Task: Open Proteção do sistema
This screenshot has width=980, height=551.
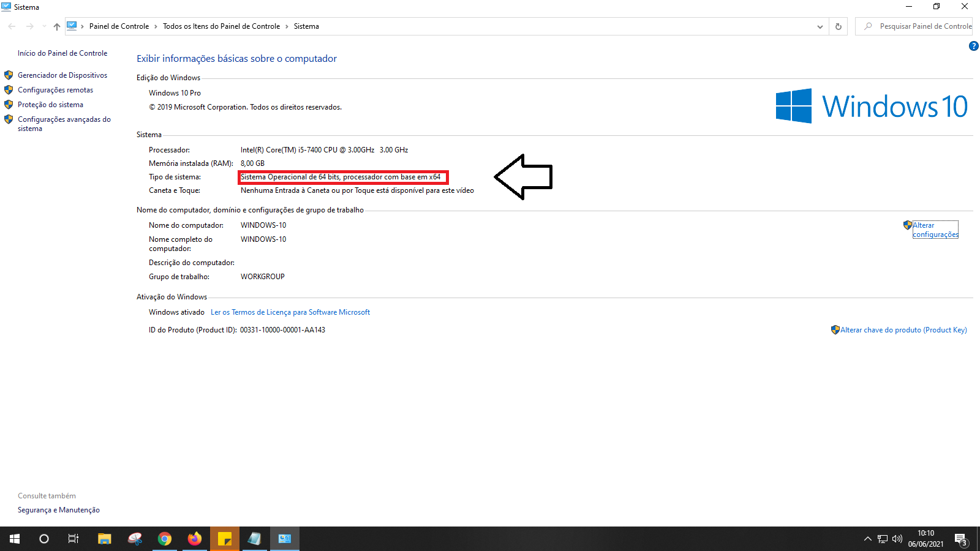Action: click(x=50, y=105)
